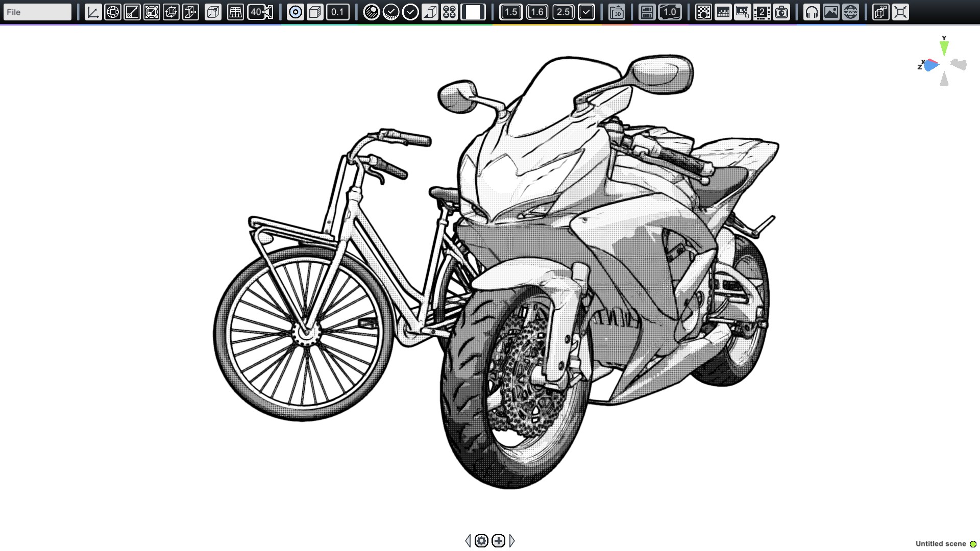The width and height of the screenshot is (980, 551).
Task: Toggle the plain circle checkmark button
Action: pyautogui.click(x=410, y=12)
